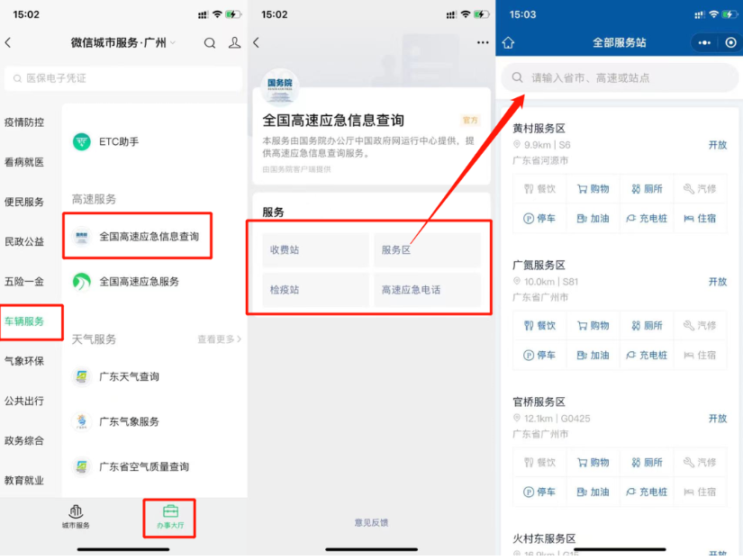743x560 pixels.
Task: Open the 官桥服务区 entry title
Action: click(539, 402)
